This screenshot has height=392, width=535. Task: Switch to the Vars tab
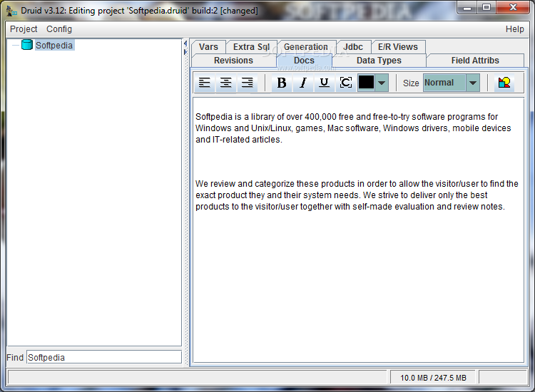[208, 47]
